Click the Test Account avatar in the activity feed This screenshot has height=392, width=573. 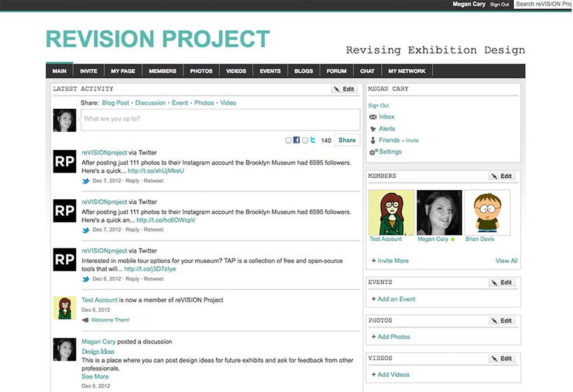65,308
